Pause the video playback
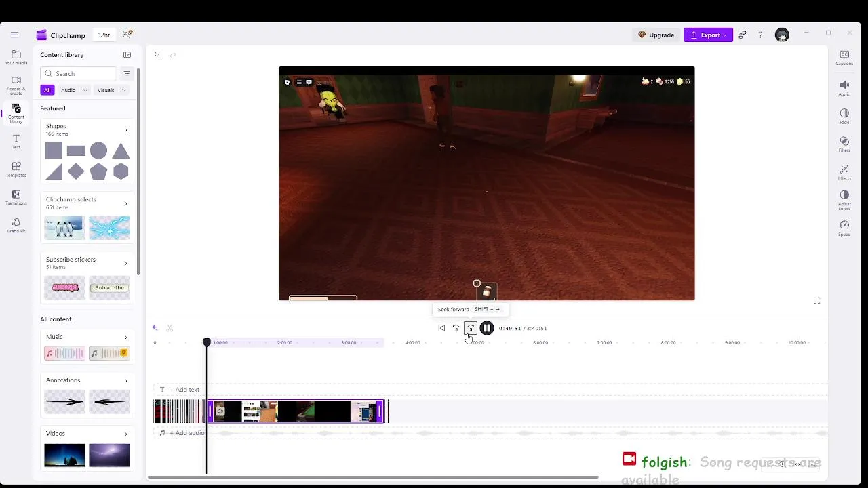This screenshot has width=868, height=488. (487, 328)
